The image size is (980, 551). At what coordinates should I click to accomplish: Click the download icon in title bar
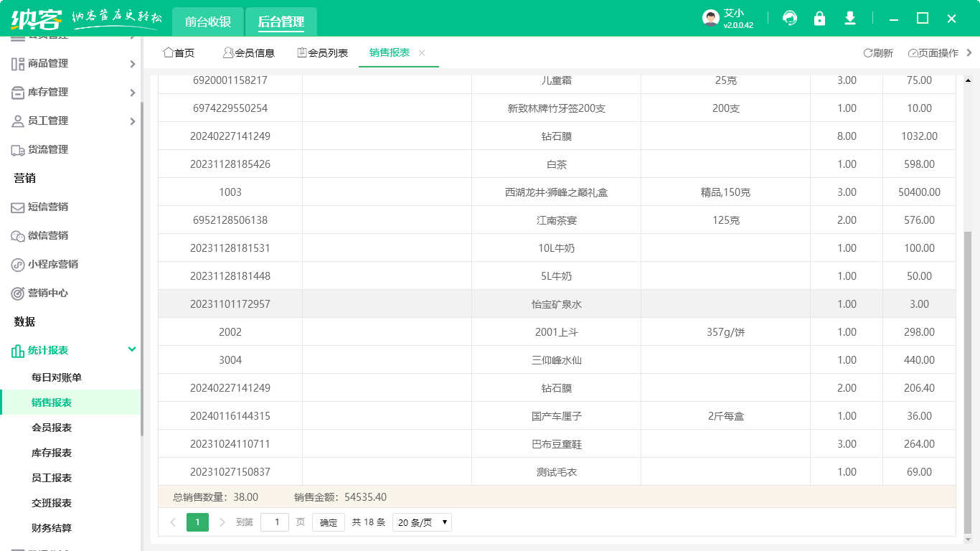coord(849,18)
